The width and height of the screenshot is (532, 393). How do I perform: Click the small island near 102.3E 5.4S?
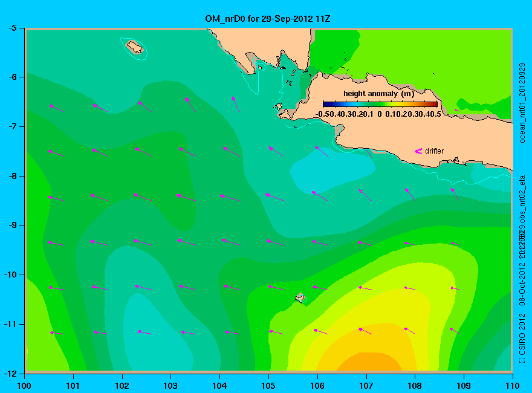point(135,47)
